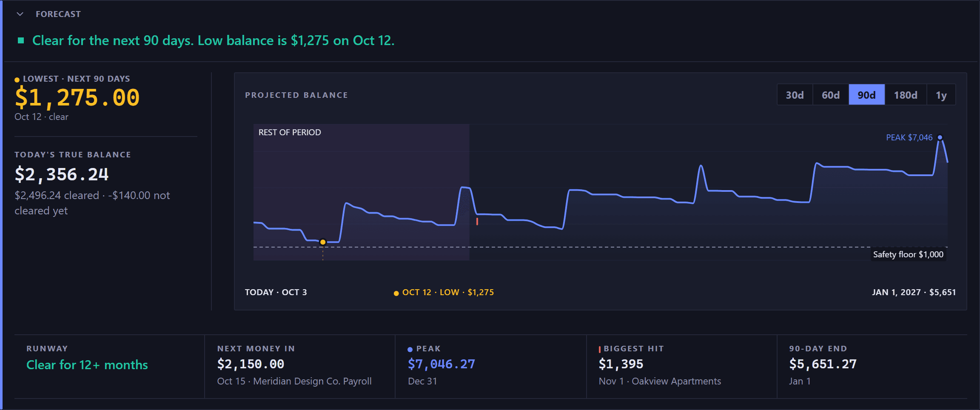Click the peak marker dot on chart
Screen dimensions: 980x410
coord(940,137)
